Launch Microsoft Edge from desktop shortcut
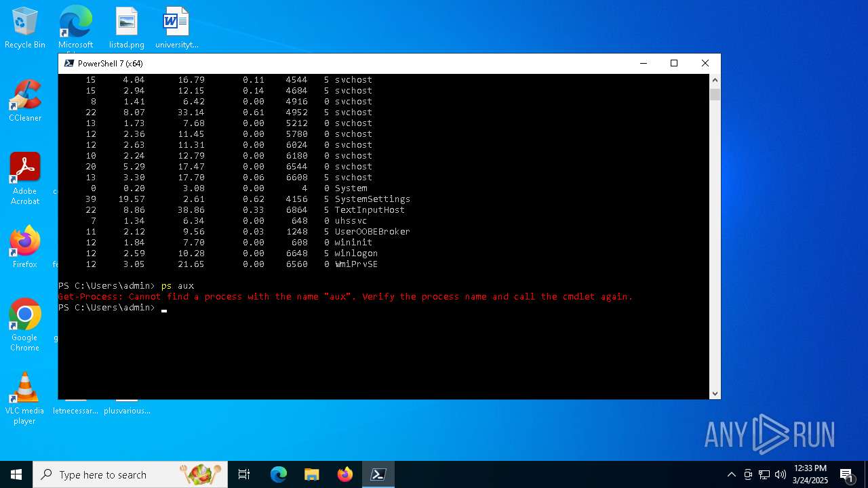Viewport: 868px width, 488px height. tap(75, 28)
